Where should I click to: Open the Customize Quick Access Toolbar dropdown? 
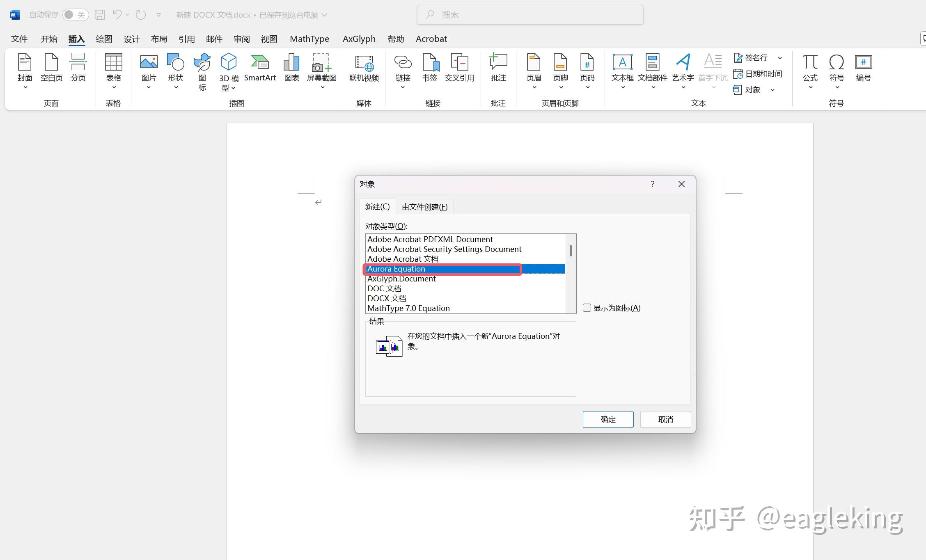158,15
